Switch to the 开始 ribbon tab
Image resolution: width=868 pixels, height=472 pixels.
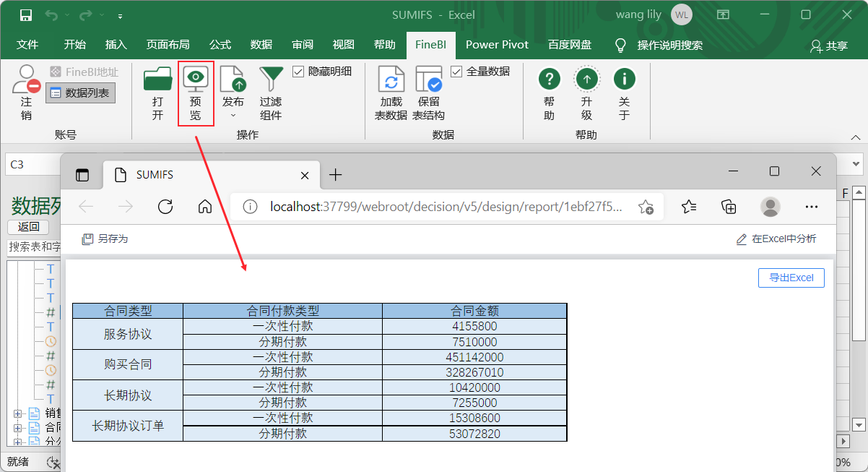tap(75, 45)
